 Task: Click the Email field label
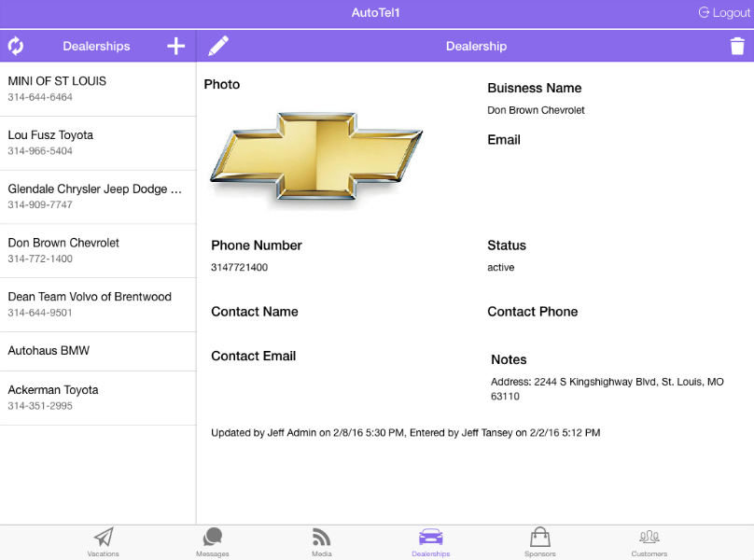tap(504, 140)
